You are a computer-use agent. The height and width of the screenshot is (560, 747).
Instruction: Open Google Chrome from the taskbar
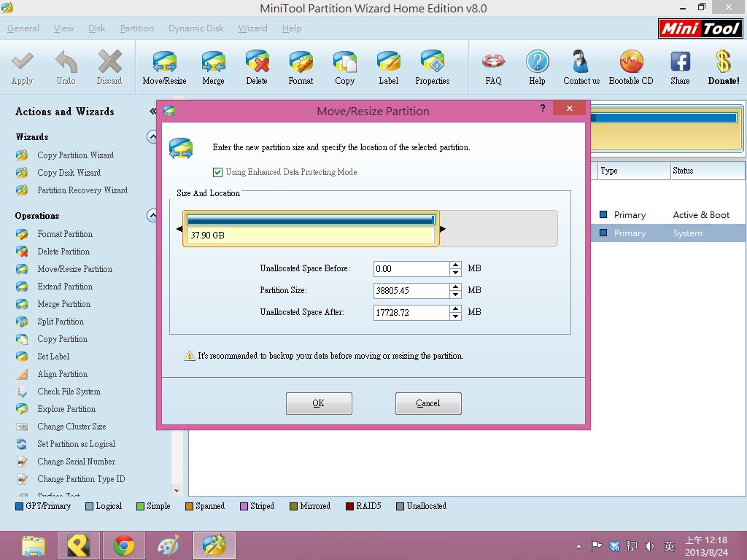124,545
